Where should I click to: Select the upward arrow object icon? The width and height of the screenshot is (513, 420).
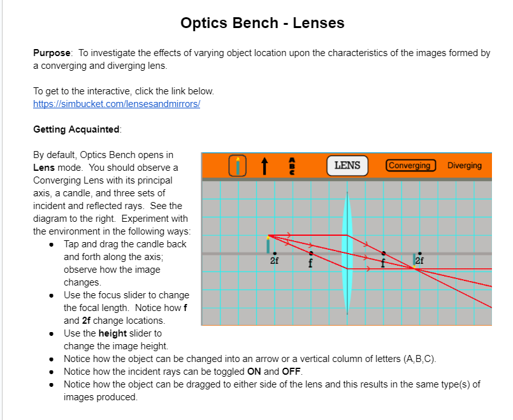266,165
